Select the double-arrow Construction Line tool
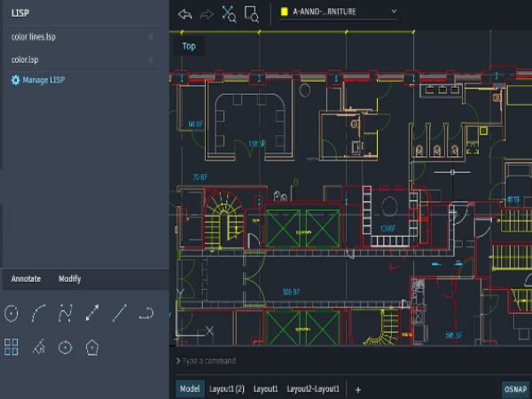Viewport: 532px width, 399px height. (x=92, y=313)
